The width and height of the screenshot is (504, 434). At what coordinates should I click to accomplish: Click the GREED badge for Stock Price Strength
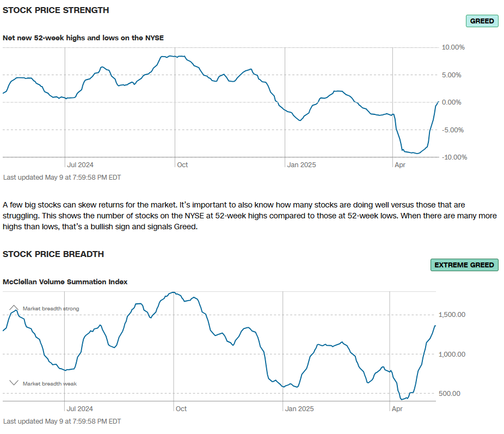click(482, 21)
